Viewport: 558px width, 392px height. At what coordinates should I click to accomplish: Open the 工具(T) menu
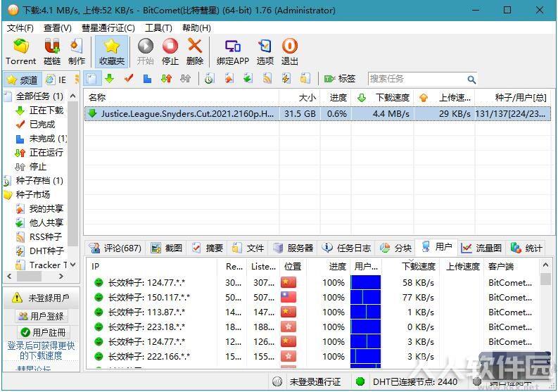pos(158,27)
